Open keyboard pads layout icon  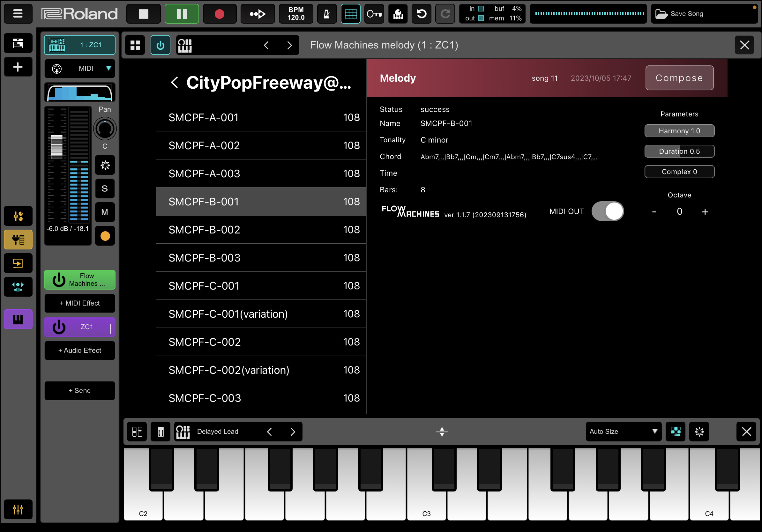[676, 432]
